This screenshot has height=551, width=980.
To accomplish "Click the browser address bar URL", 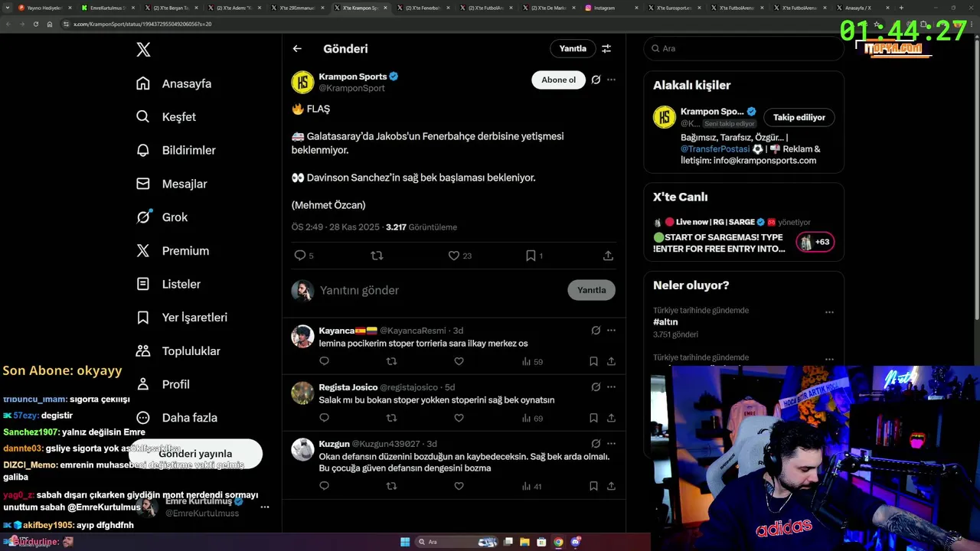I will click(142, 24).
